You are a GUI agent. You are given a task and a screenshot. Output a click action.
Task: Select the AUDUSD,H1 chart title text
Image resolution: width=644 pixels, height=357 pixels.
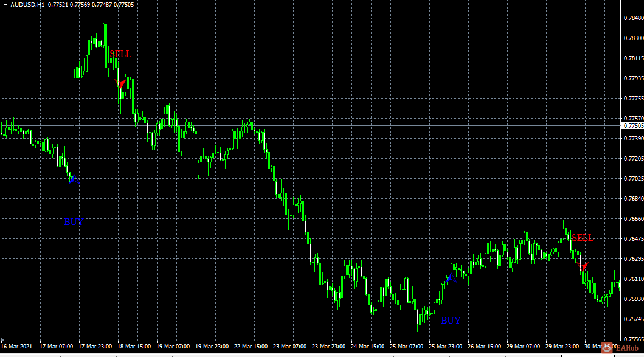[x=27, y=5]
